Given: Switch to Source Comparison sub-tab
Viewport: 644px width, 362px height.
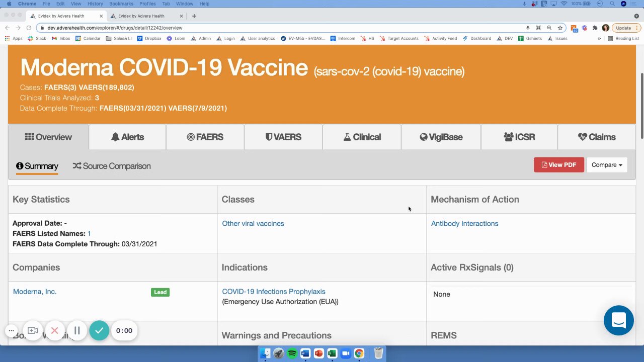Looking at the screenshot, I should coord(112,166).
